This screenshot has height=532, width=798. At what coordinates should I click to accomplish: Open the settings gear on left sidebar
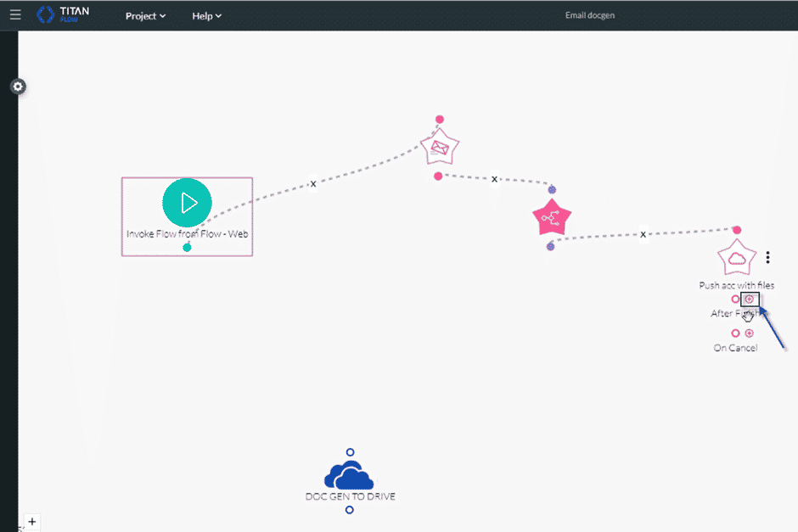pos(18,87)
